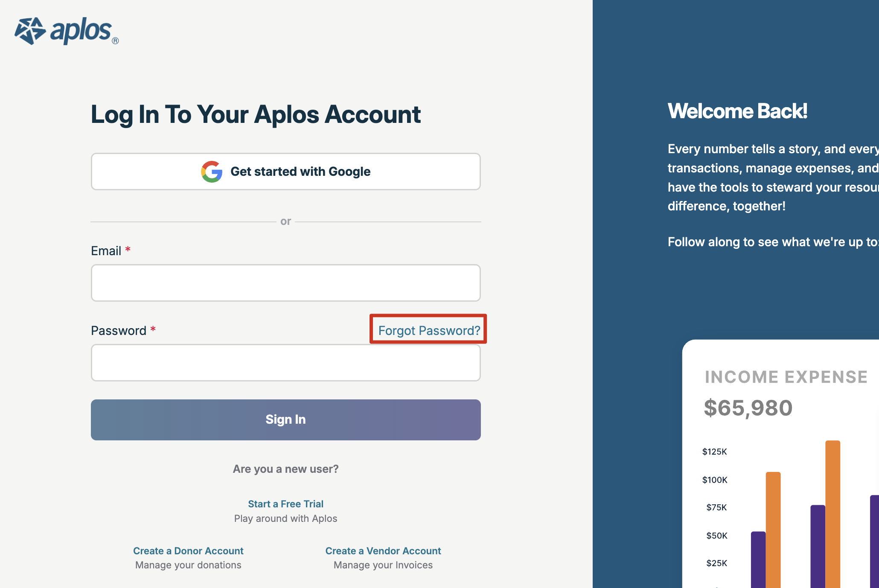Click the Aplos star logo icon

tap(30, 31)
